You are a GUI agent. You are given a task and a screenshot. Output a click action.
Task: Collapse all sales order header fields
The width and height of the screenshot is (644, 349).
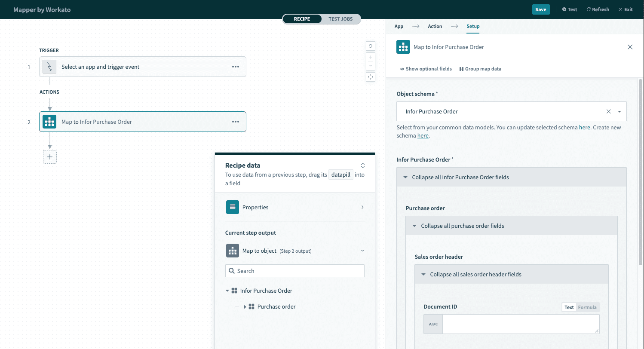pos(475,274)
